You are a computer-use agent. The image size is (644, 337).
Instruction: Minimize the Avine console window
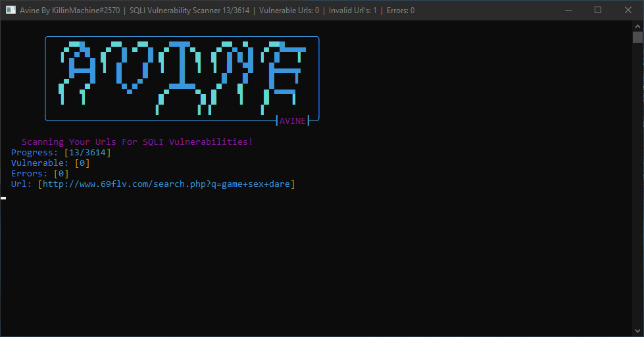(568, 11)
